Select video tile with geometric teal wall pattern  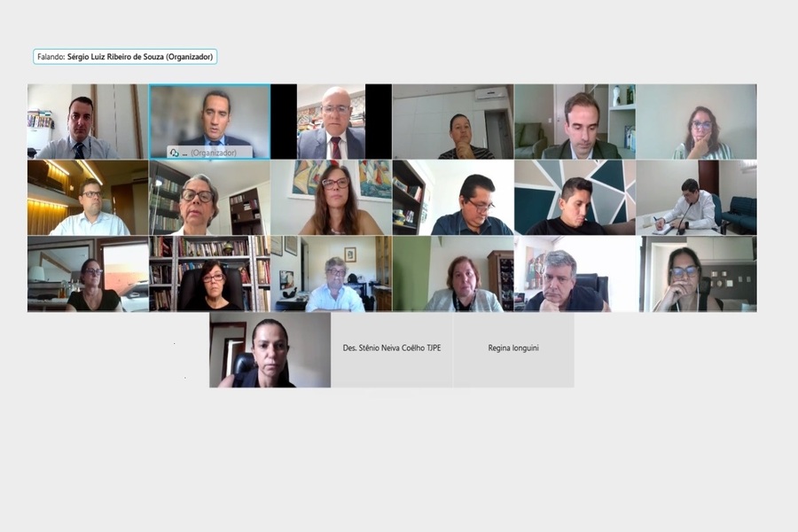575,198
